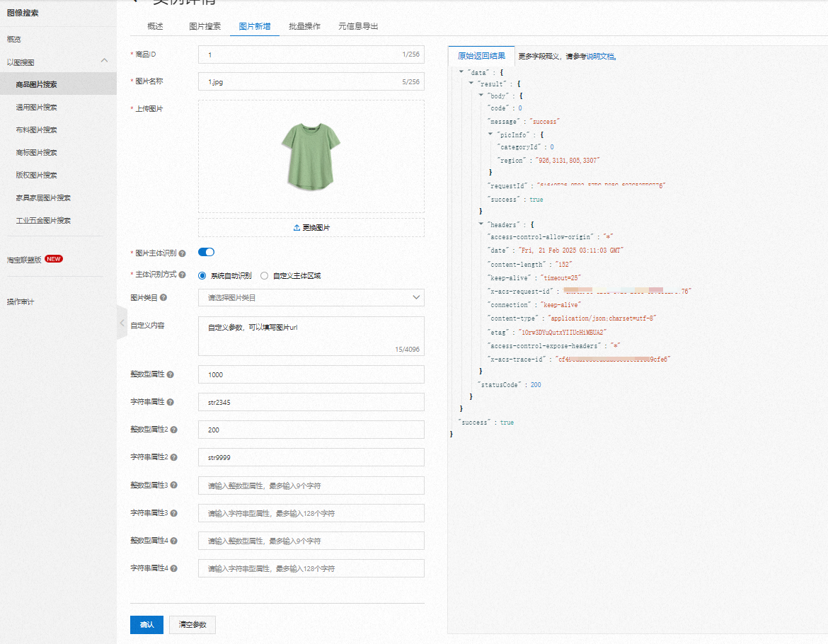The image size is (828, 644).
Task: Click help icon beside 整数型属性4 label
Action: [174, 541]
